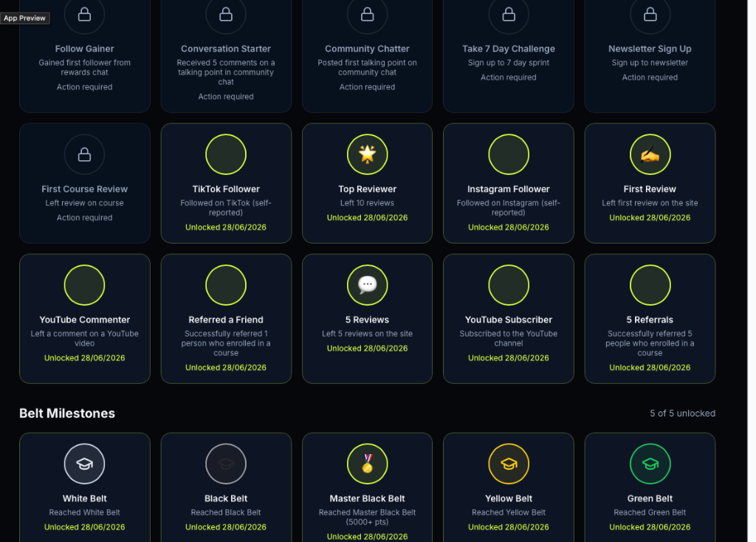Click the lock icon on First Course Review
The width and height of the screenshot is (756, 542).
[x=84, y=154]
